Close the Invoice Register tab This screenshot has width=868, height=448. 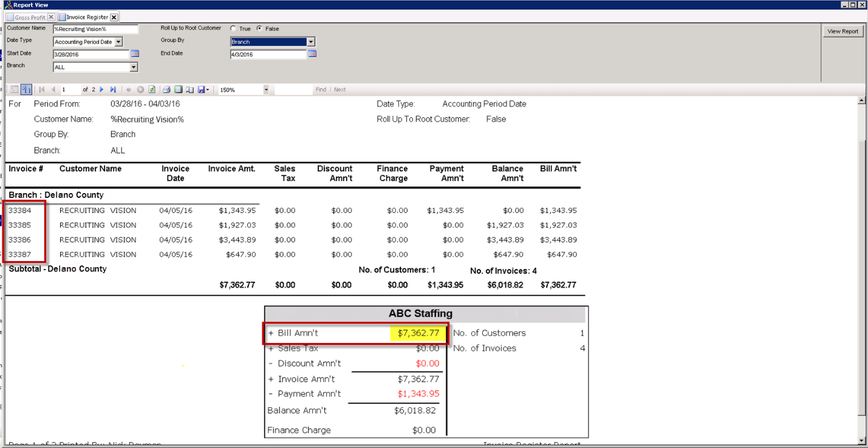pyautogui.click(x=114, y=17)
